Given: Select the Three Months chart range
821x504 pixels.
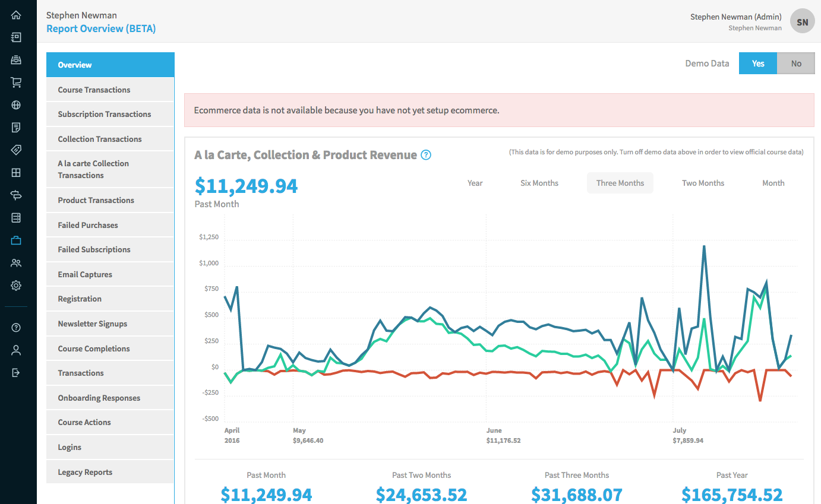Looking at the screenshot, I should [620, 183].
